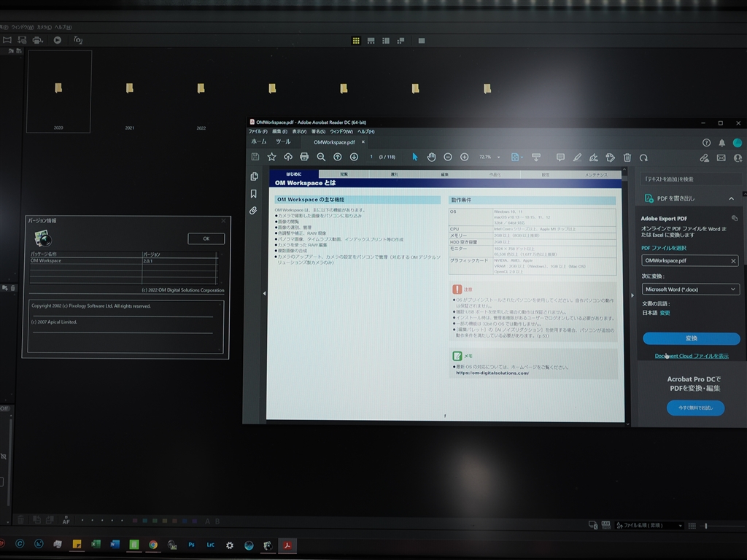Viewport: 747px width, 560px height.
Task: Pick the highlighter pen tool
Action: [x=577, y=157]
